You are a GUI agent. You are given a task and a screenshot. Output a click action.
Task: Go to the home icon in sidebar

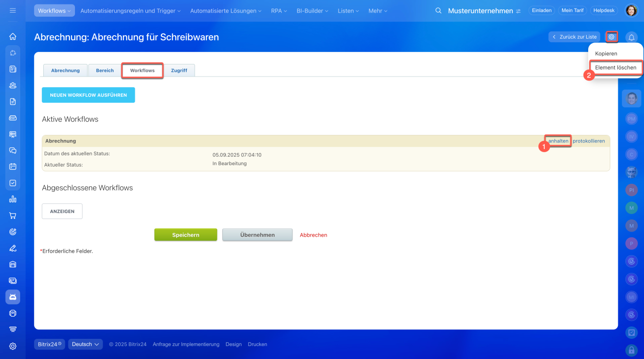point(13,36)
